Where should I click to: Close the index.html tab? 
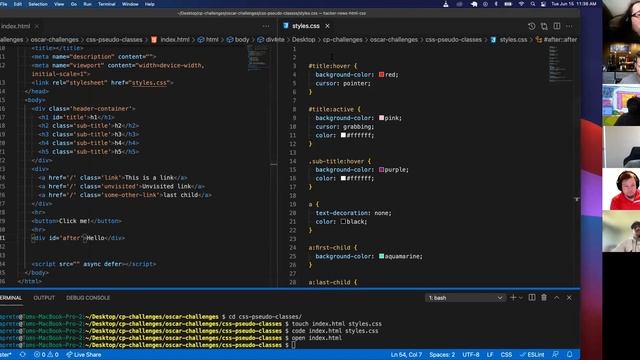(37, 26)
